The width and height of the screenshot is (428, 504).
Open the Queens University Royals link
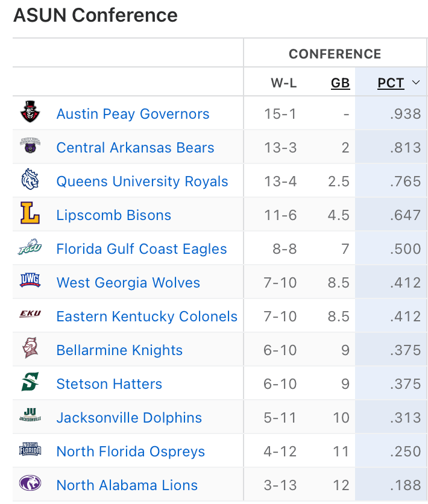pos(142,181)
